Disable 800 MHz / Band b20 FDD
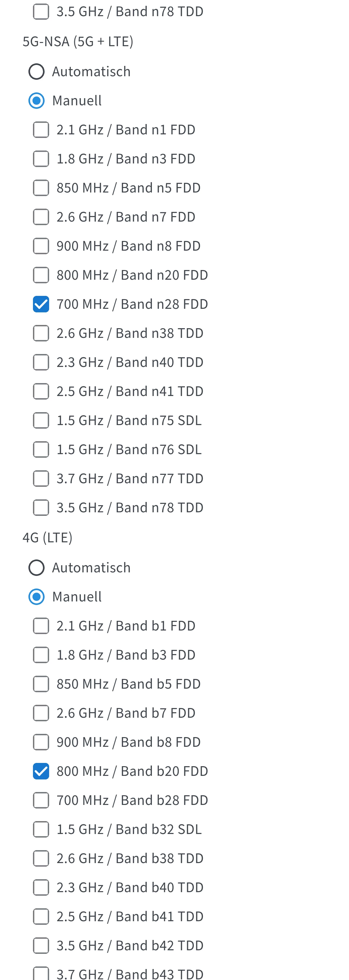The height and width of the screenshot is (980, 349). [41, 771]
